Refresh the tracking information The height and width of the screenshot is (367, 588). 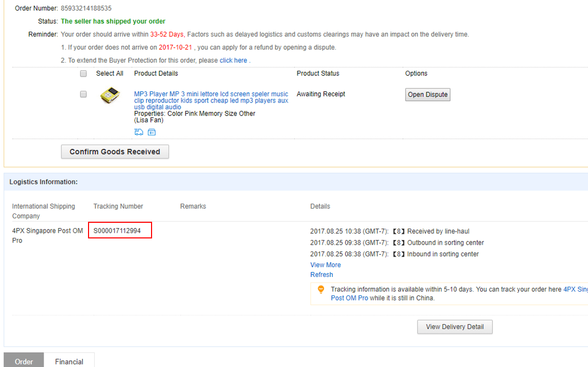(321, 275)
